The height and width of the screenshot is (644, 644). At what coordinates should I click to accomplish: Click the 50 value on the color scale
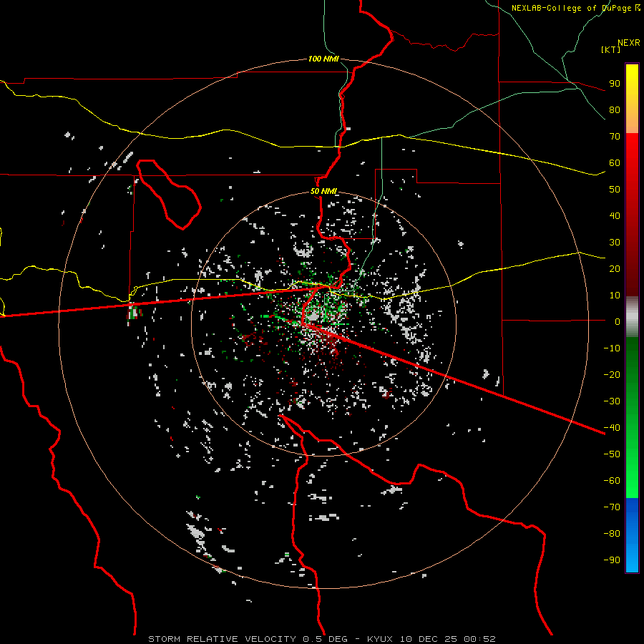click(615, 190)
